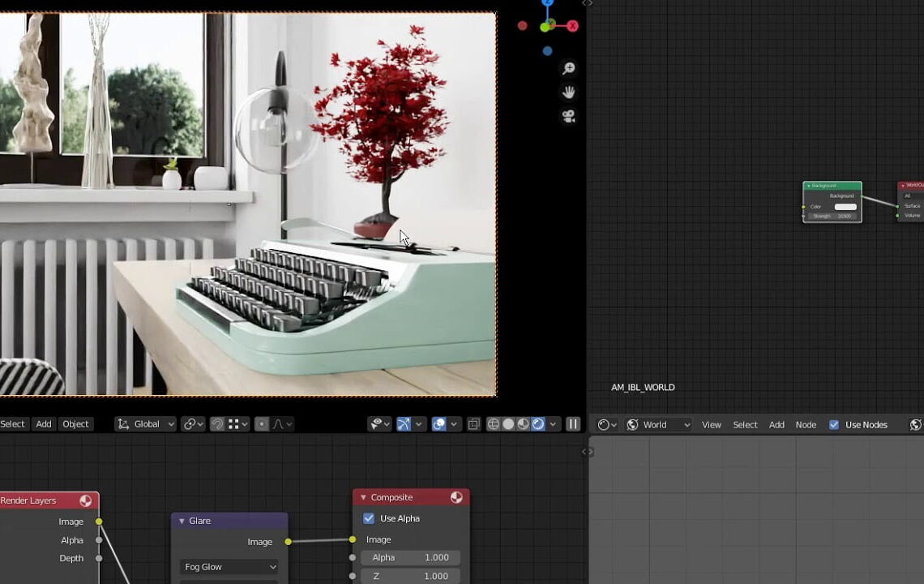Toggle proportional editing button

(262, 424)
